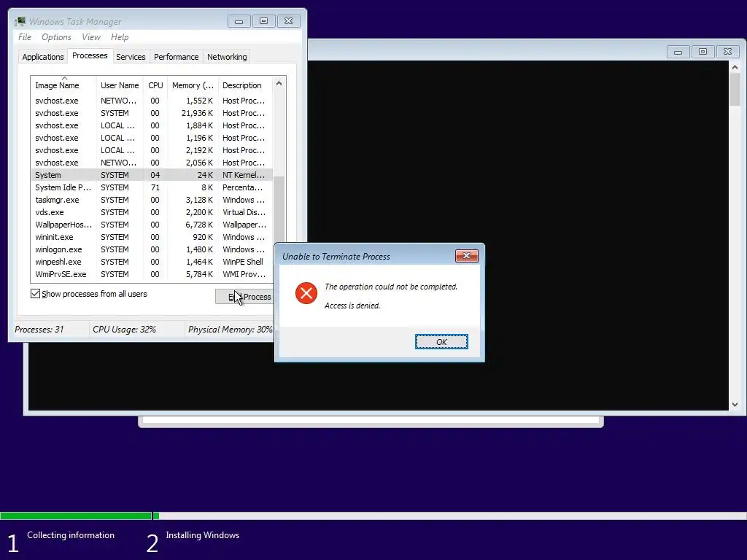Click the CPU Usage: 32% status entry
Viewport: 747px width, 560px height.
coord(124,330)
